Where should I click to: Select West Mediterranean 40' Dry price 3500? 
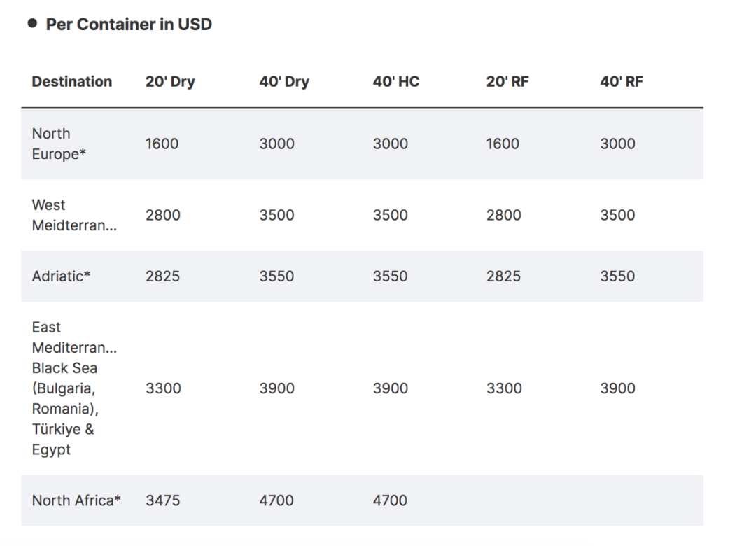click(x=276, y=216)
